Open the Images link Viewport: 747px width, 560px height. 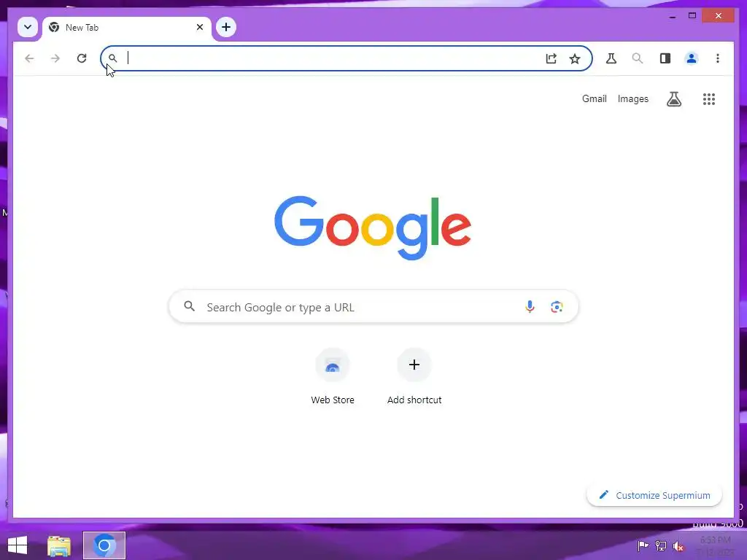click(632, 98)
